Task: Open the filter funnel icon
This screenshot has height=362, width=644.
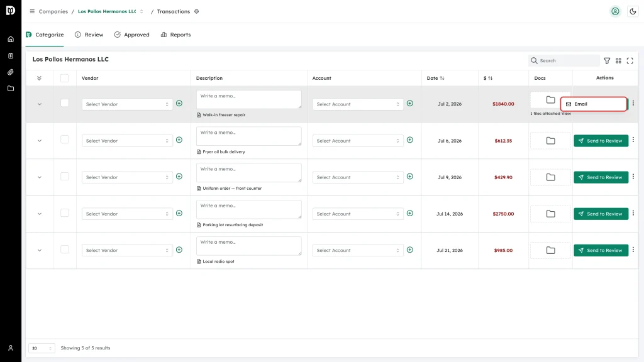Action: pos(607,61)
